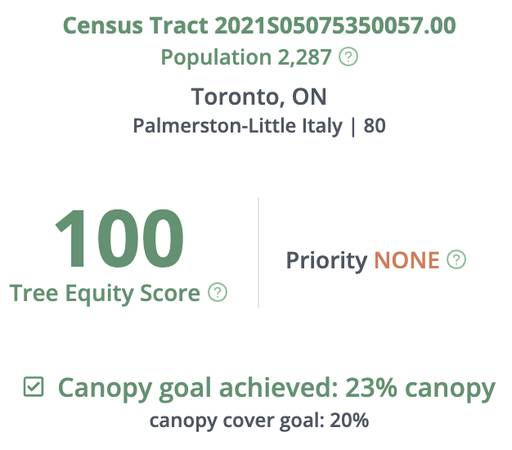512x450 pixels.
Task: Select the Census Tract 2021S05075350057.00 heading
Action: 259,26
